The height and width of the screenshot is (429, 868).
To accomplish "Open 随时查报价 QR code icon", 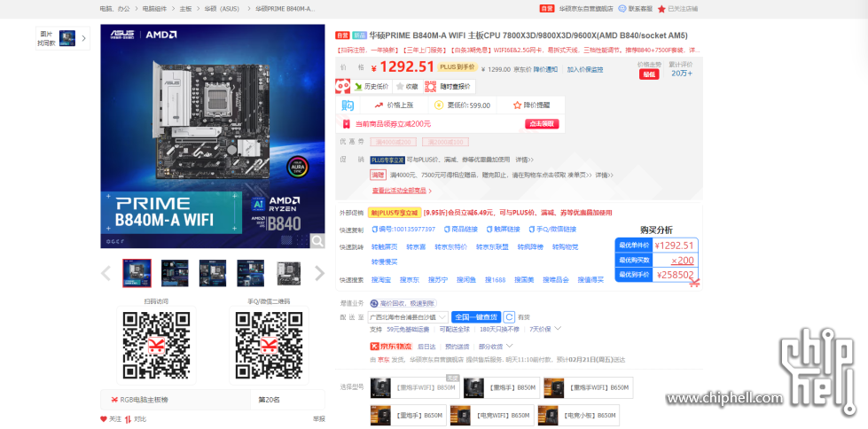I will tap(431, 86).
